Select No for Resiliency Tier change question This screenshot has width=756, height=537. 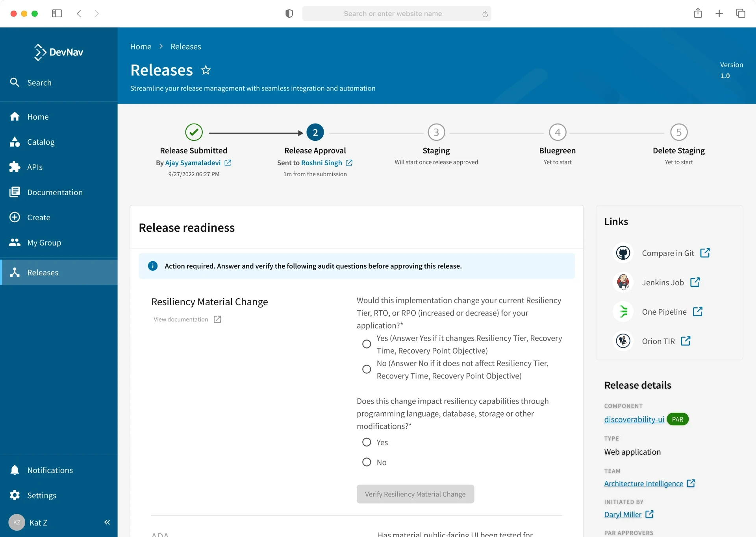(367, 369)
